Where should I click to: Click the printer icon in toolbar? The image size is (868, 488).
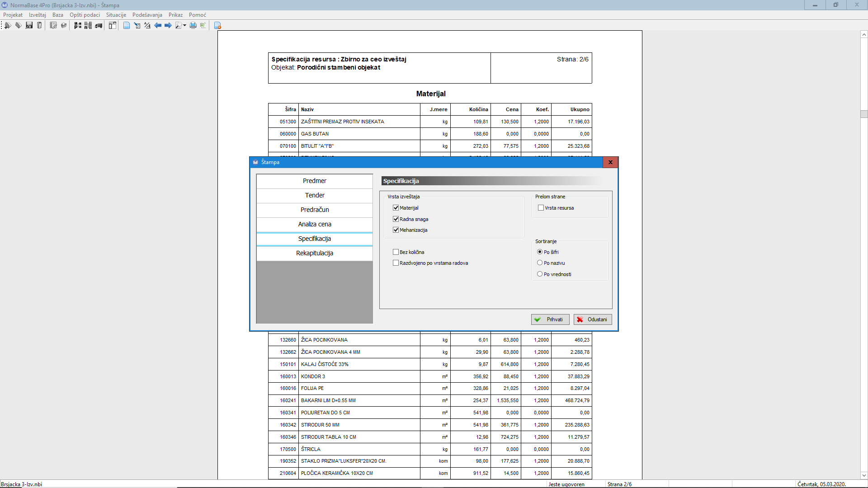point(193,25)
